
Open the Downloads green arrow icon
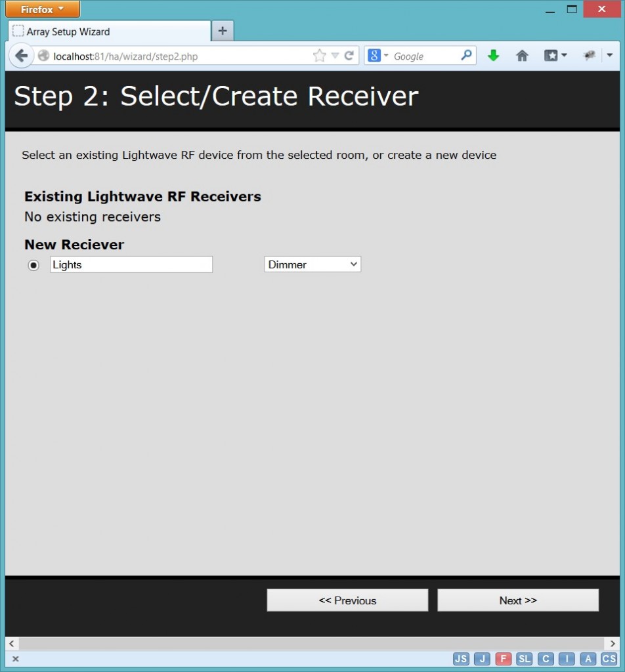coord(493,56)
